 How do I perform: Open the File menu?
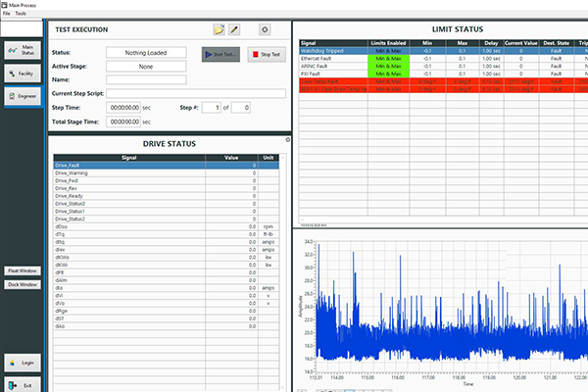coord(7,13)
